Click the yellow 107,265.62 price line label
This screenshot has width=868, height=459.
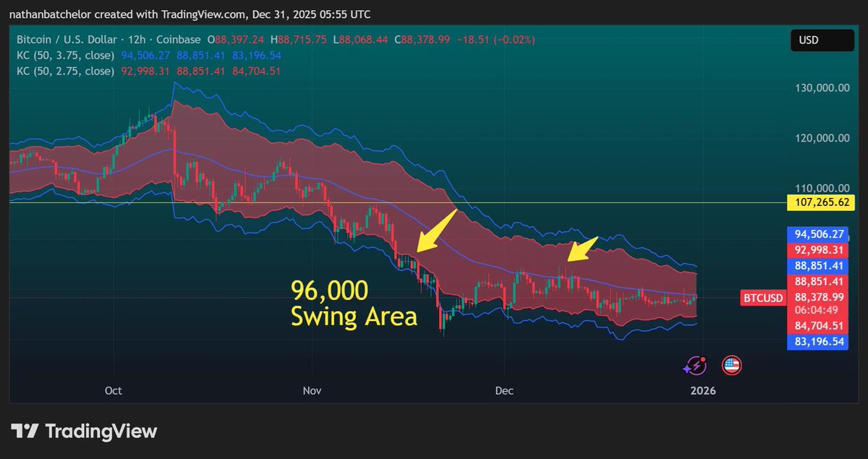click(822, 202)
